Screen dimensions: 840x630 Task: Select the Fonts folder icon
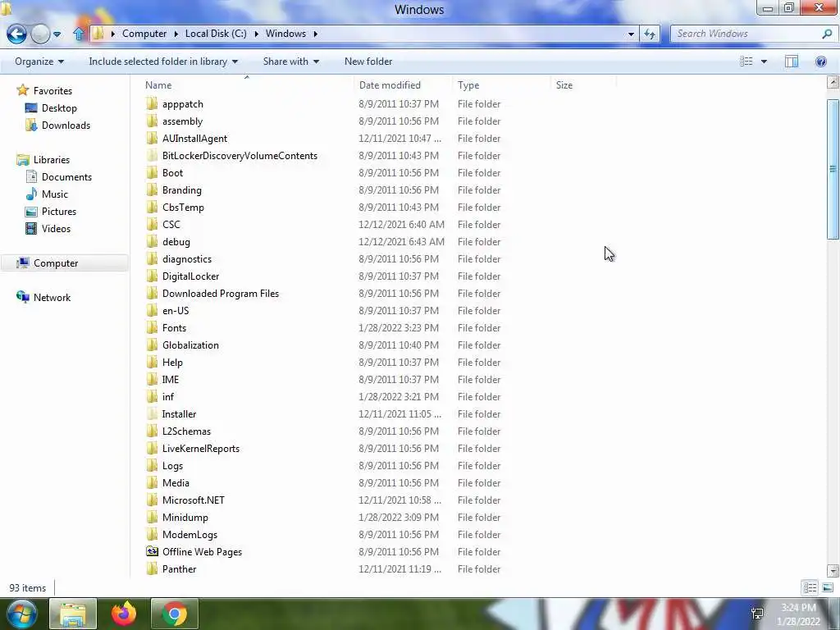point(152,327)
